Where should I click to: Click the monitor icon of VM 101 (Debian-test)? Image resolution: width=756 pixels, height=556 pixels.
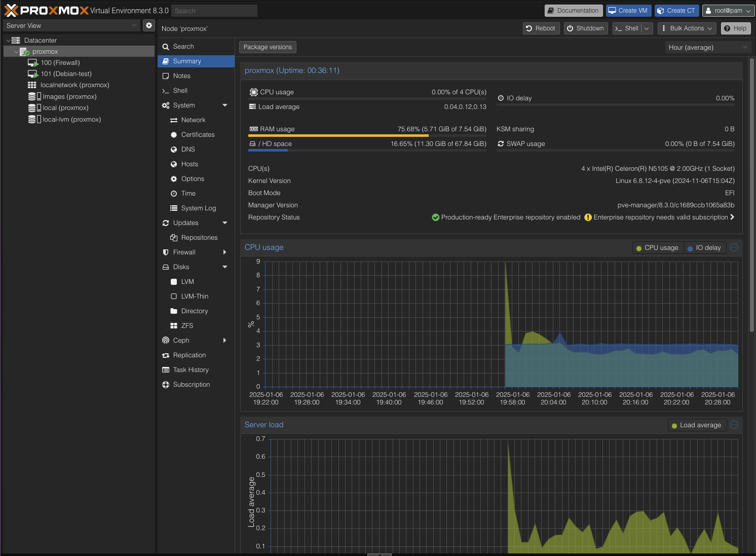tap(33, 74)
